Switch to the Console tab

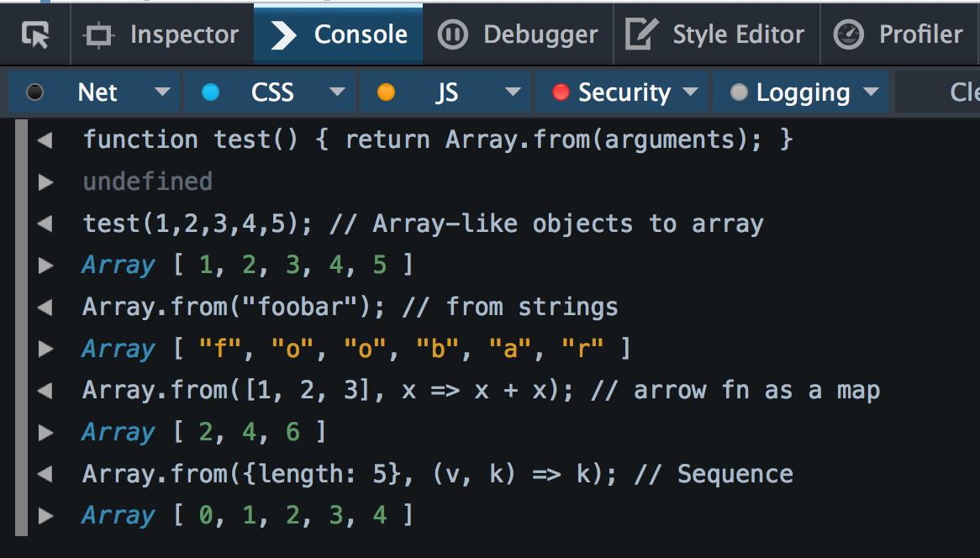click(338, 34)
